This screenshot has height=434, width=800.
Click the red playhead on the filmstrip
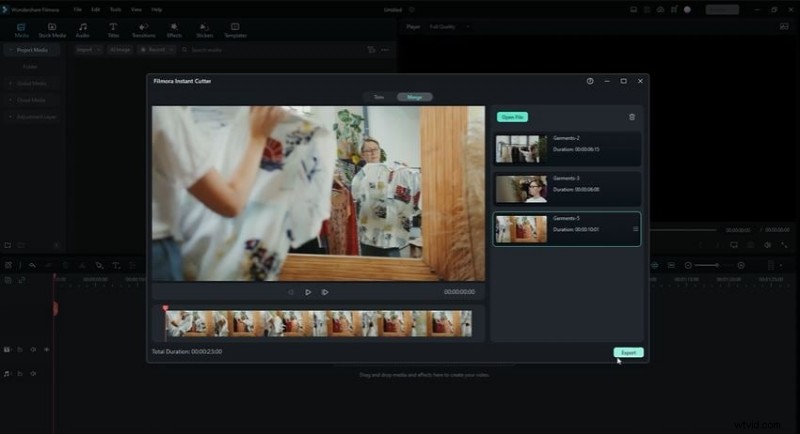coord(165,308)
